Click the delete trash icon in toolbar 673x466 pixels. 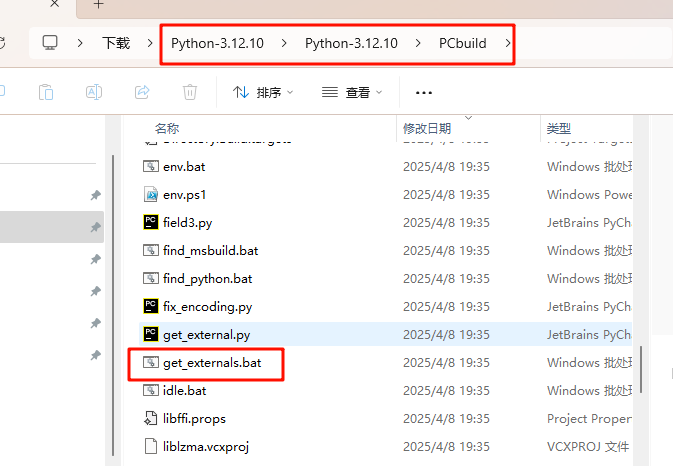click(x=190, y=92)
